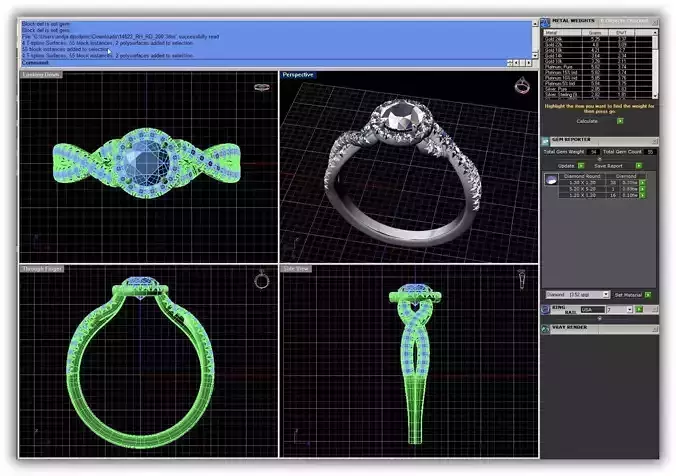
Task: Collapse the V-Ray Render panel corner button
Action: coord(655,329)
